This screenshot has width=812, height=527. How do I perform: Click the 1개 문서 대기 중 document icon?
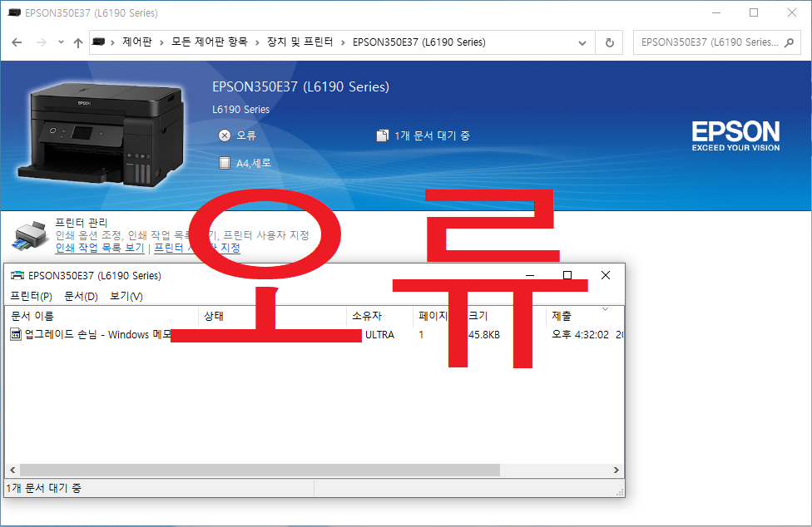(382, 135)
